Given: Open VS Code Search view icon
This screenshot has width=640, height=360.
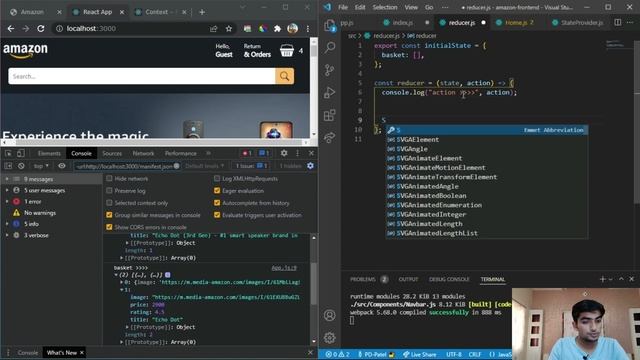Looking at the screenshot, I should pos(330,47).
